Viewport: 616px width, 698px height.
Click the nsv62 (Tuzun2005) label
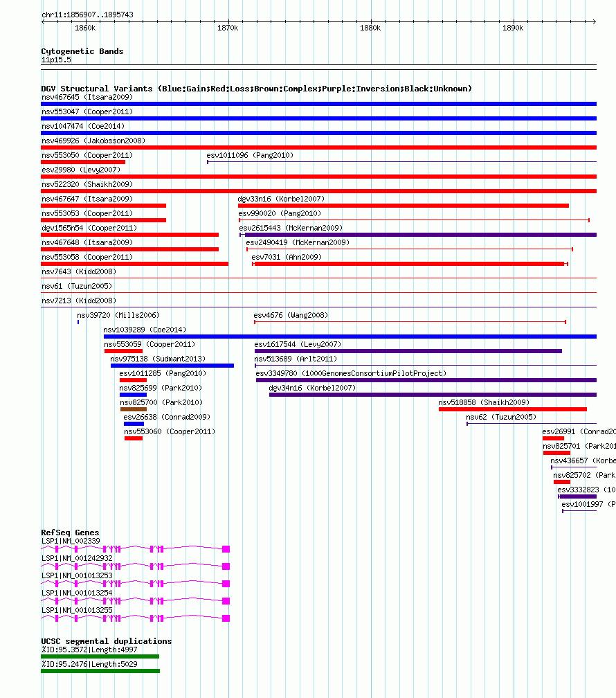click(501, 417)
